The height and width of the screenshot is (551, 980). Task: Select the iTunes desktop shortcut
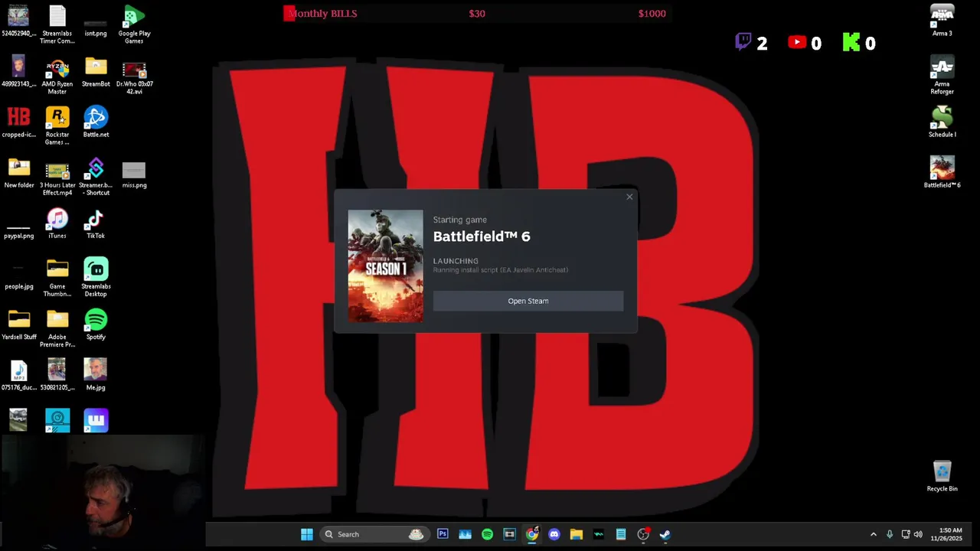57,223
